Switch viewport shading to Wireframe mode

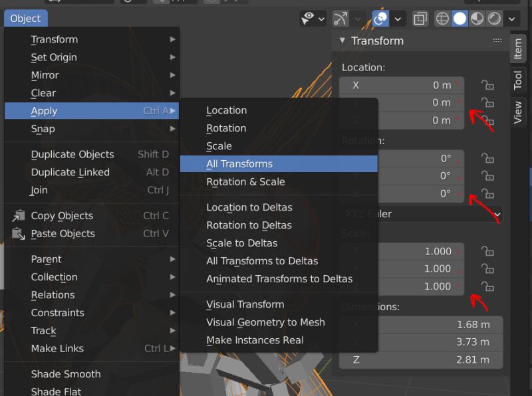[442, 19]
